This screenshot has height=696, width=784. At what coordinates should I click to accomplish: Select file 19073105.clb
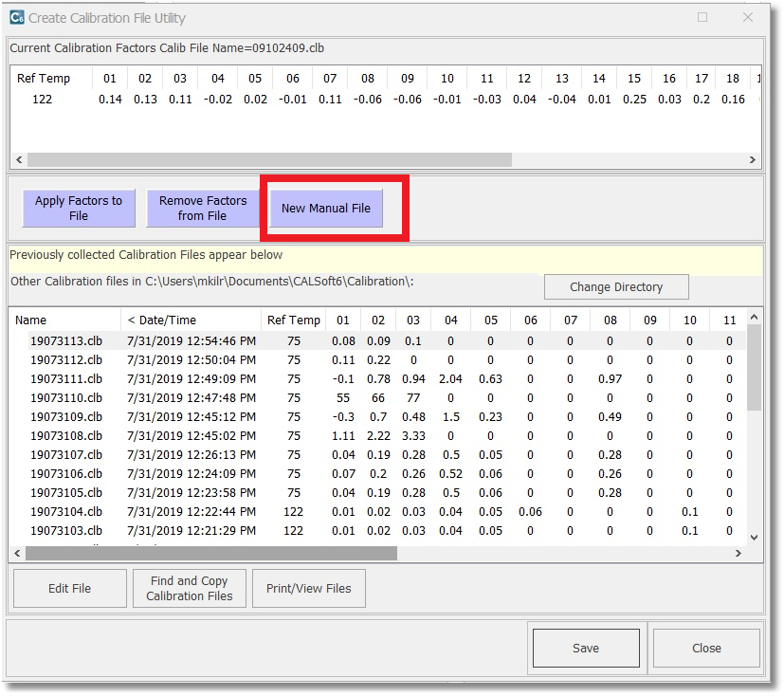click(x=66, y=493)
